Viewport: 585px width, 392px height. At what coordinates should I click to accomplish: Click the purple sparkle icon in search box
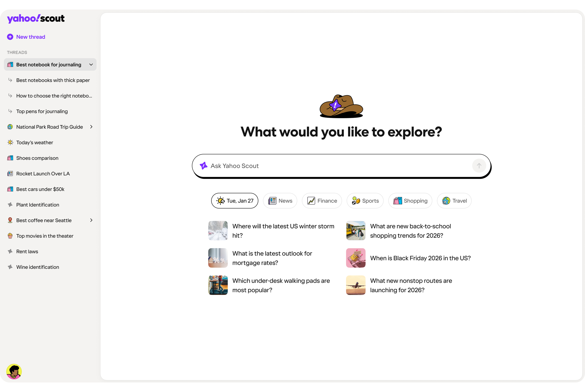(x=203, y=166)
